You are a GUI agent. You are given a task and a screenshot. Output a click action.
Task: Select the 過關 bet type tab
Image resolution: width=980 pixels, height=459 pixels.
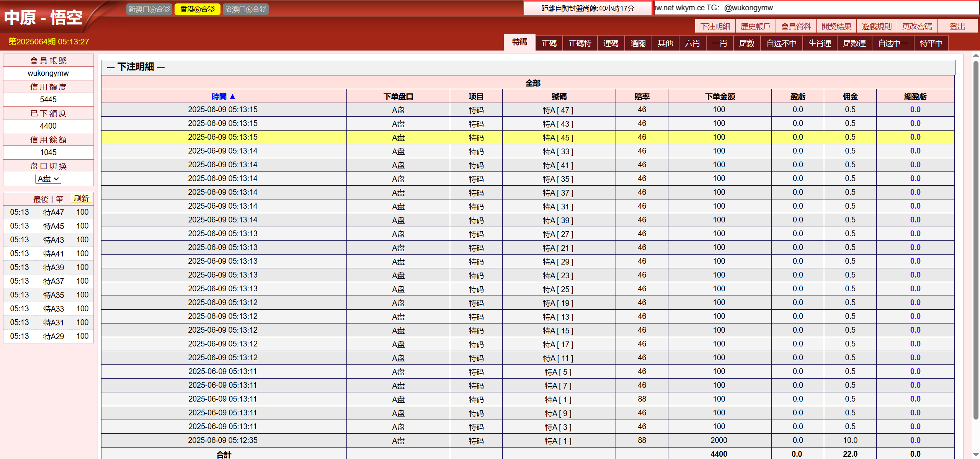pos(638,43)
